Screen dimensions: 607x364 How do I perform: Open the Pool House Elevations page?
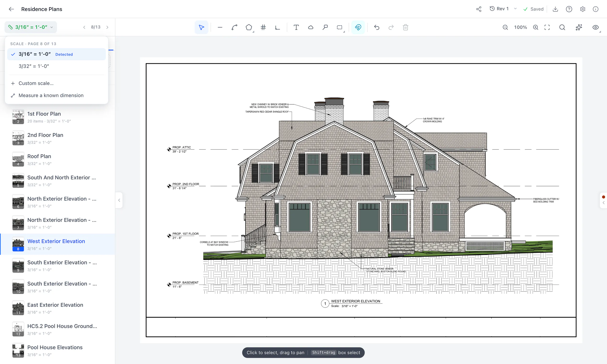pos(58,351)
